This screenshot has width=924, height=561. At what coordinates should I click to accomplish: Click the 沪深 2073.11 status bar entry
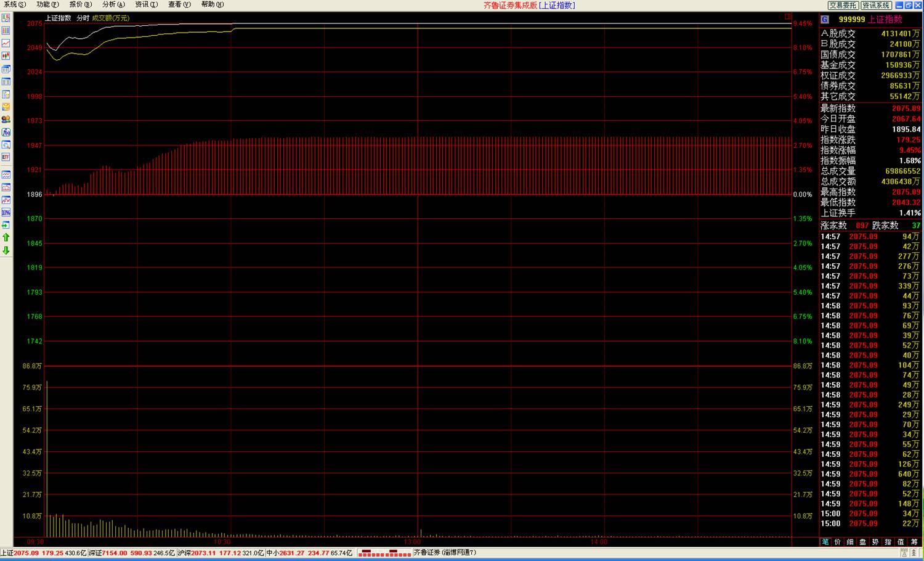pyautogui.click(x=221, y=553)
